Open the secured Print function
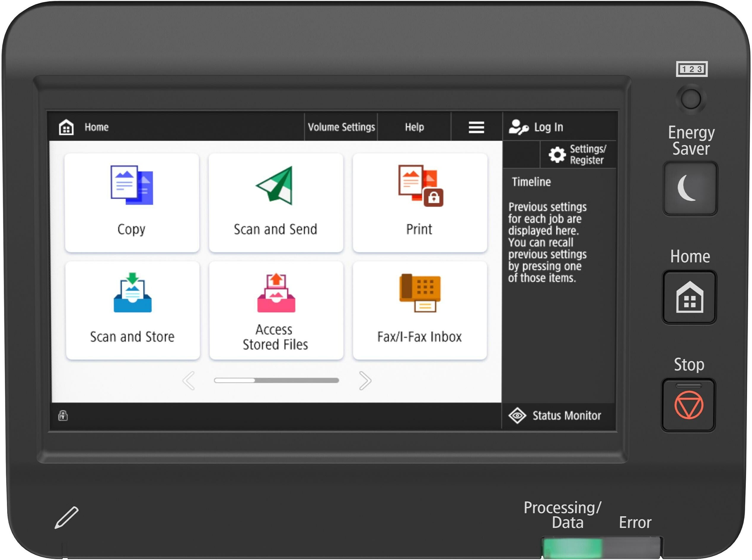Screen dimensions: 752x560 click(x=420, y=202)
